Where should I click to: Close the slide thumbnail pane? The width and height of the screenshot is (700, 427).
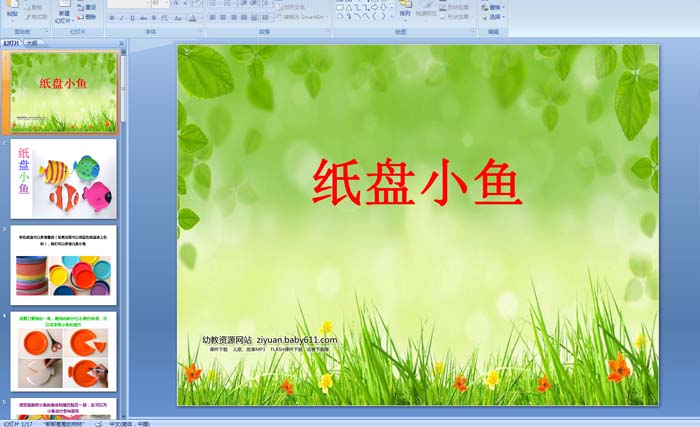click(121, 43)
